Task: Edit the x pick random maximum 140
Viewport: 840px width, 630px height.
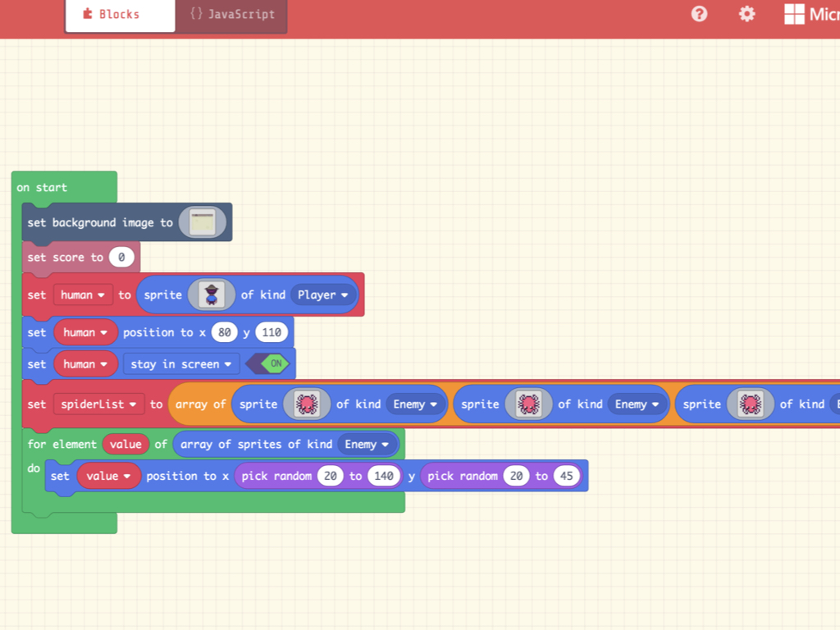Action: [384, 476]
